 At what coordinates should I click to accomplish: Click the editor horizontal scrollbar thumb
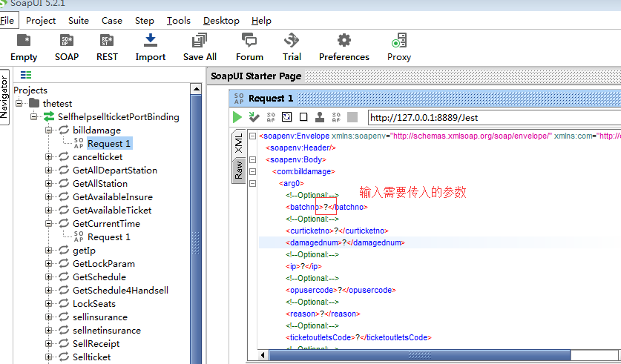pyautogui.click(x=420, y=355)
